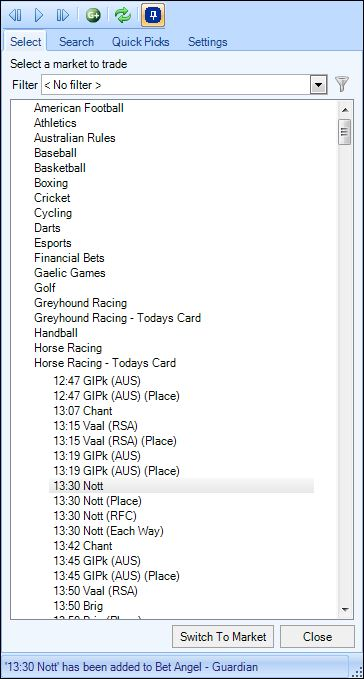Switch to the Select tab
Viewport: 364px width, 679px height.
point(26,42)
